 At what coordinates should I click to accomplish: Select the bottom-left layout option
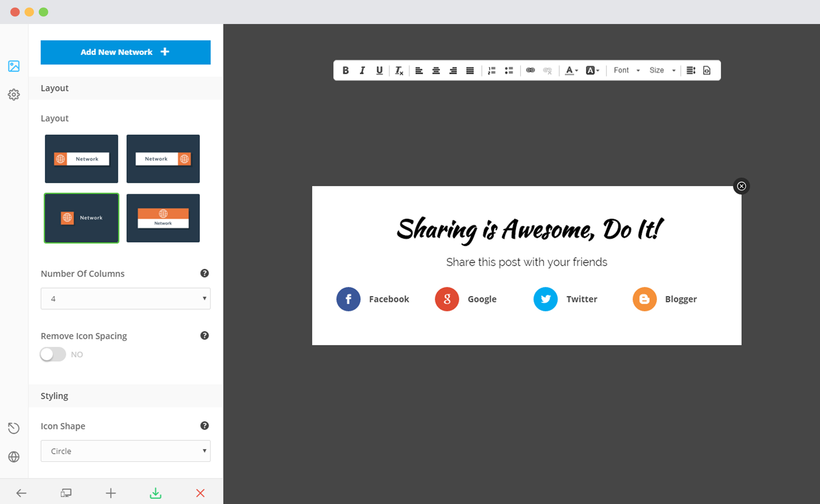tap(81, 217)
